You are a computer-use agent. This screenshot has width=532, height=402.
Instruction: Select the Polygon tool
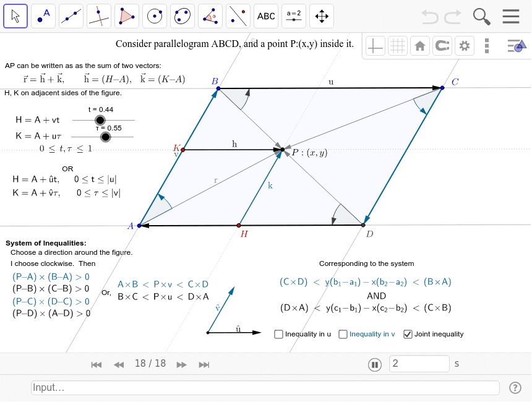coord(126,16)
